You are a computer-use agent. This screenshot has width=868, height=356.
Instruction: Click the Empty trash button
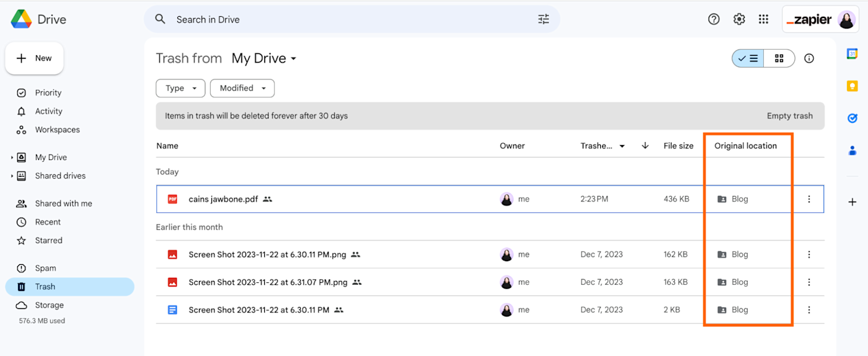pos(789,116)
